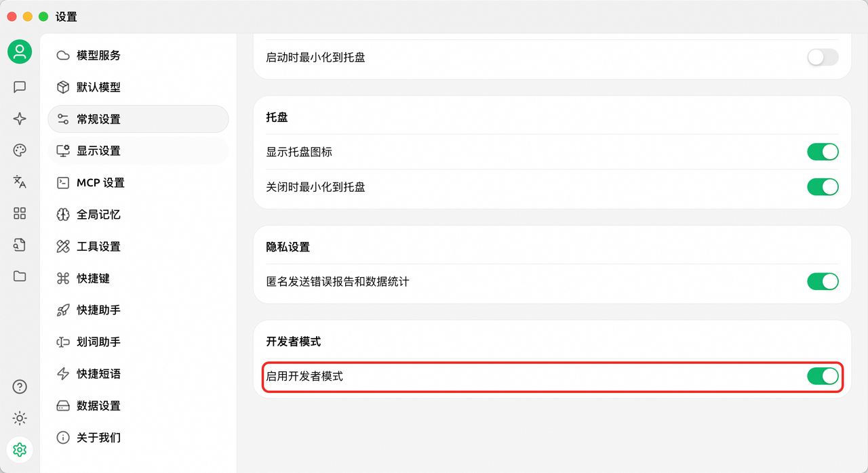Switch theme with the sun icon
The height and width of the screenshot is (473, 868).
(20, 418)
